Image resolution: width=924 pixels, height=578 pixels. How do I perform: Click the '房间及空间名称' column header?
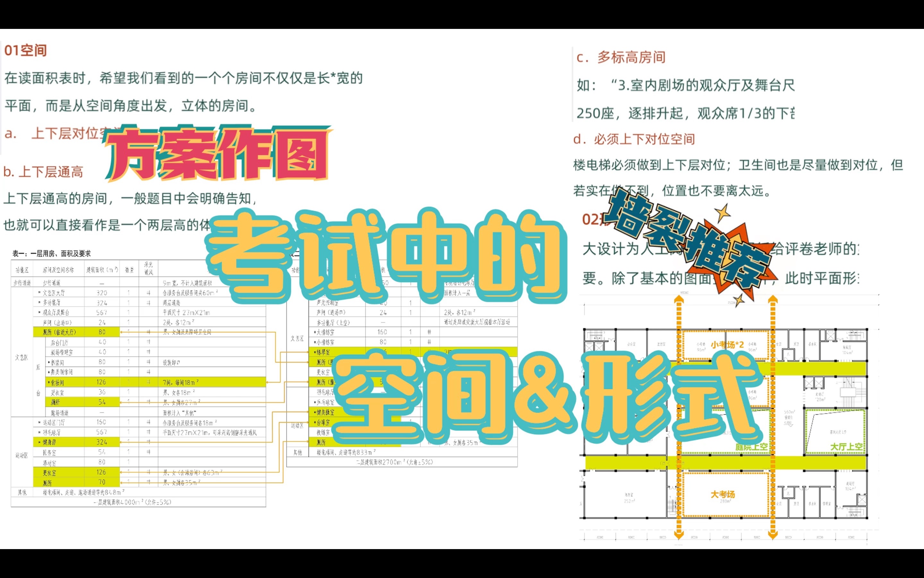(x=58, y=270)
